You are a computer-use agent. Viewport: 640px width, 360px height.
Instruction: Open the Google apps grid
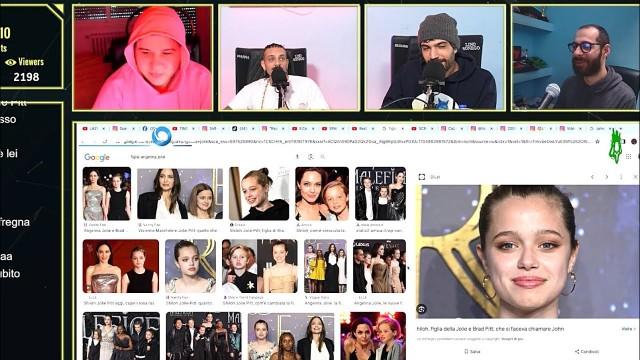coord(629,156)
